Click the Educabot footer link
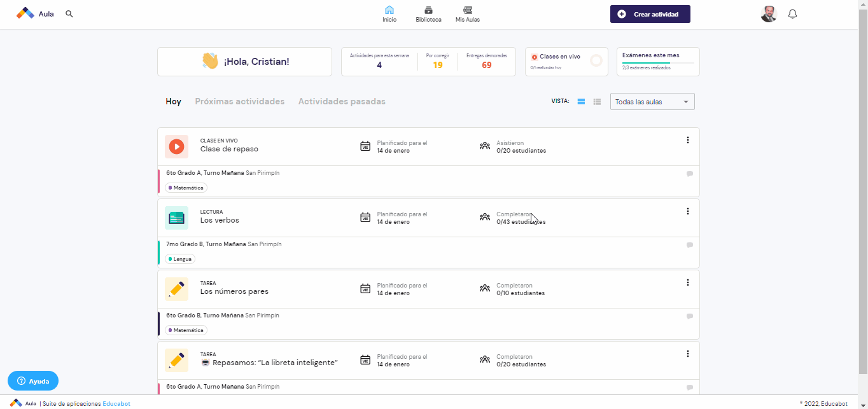This screenshot has width=868, height=409. (116, 404)
